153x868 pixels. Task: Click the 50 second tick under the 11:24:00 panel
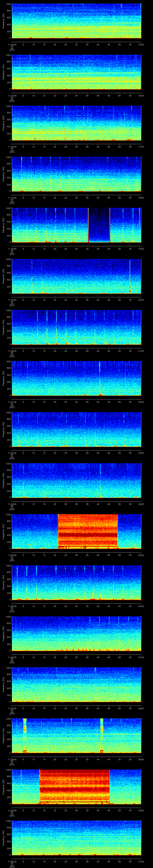point(119,555)
